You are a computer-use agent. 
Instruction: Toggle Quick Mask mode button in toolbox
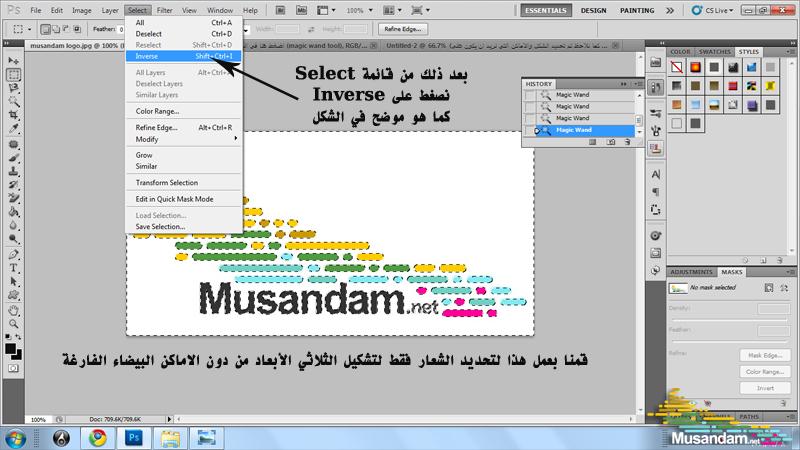point(13,368)
